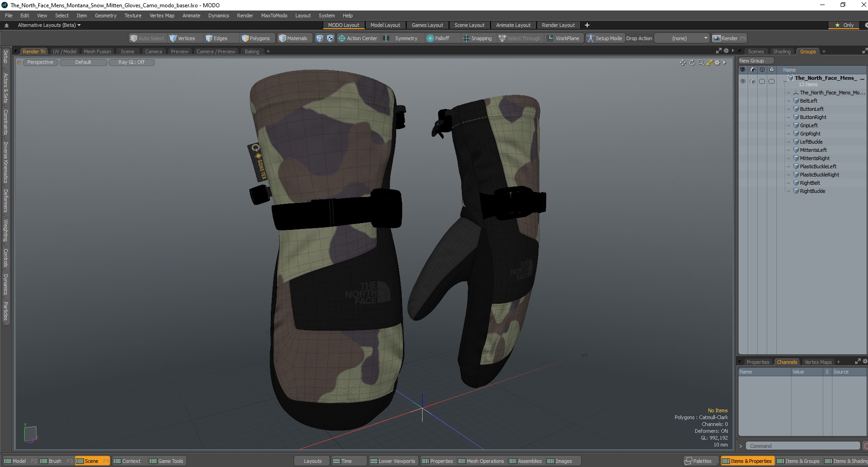Image resolution: width=868 pixels, height=467 pixels.
Task: Switch to the Properties tab
Action: coord(758,362)
